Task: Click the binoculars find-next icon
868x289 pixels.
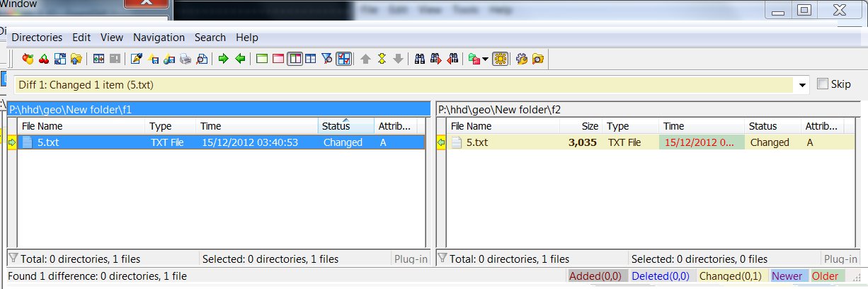Action: coord(436,59)
